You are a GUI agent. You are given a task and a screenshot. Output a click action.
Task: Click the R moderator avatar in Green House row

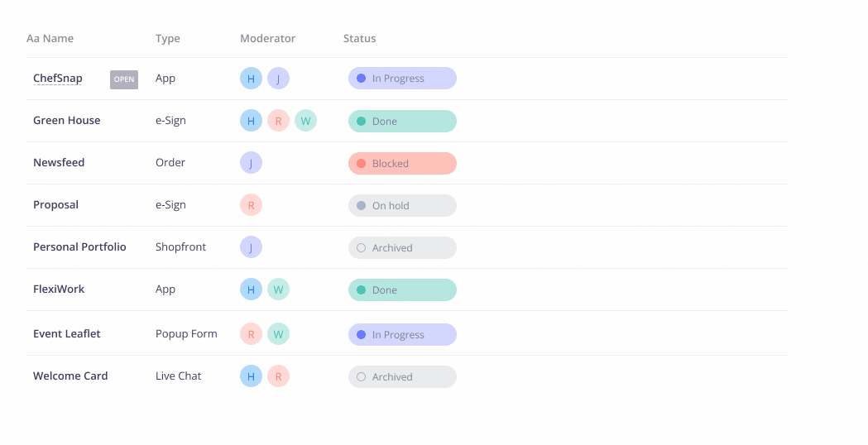[x=278, y=121]
